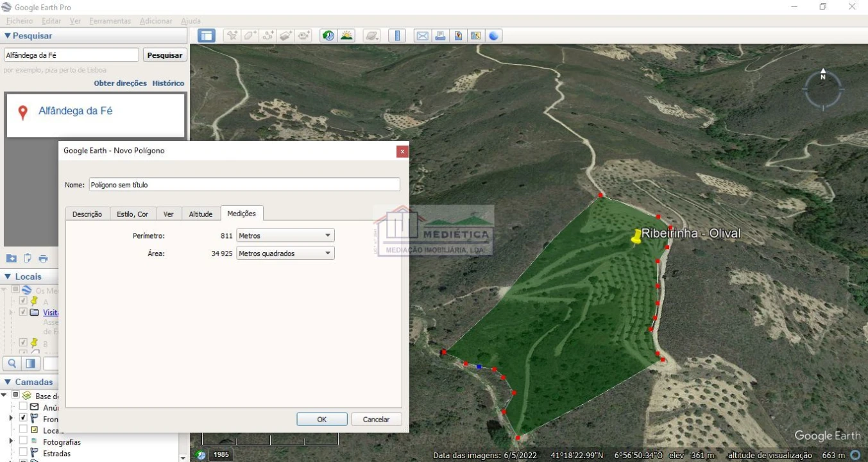Screen dimensions: 868x462
Task: Collapse the Pesquisar panel
Action: coord(8,36)
